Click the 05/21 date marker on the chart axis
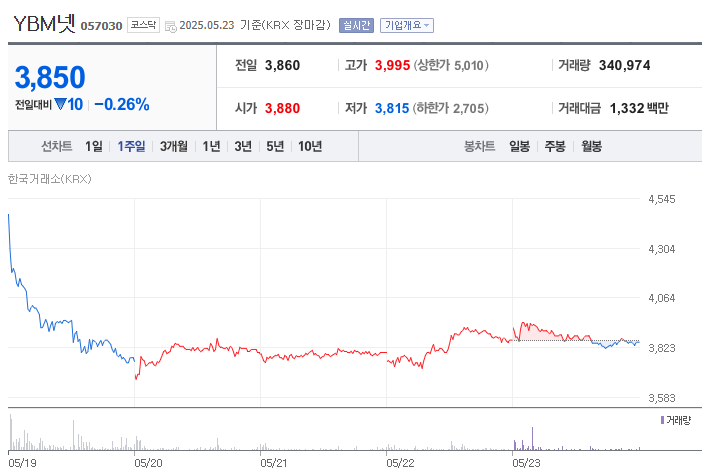Screen dimensions: 702x474 click(x=274, y=463)
